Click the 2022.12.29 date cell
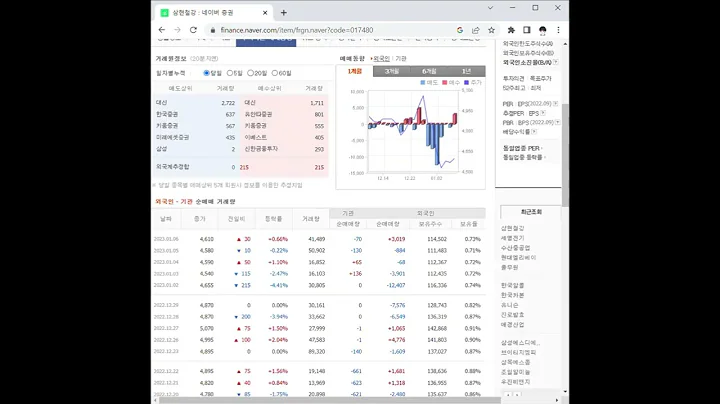The width and height of the screenshot is (720, 404). 166,305
